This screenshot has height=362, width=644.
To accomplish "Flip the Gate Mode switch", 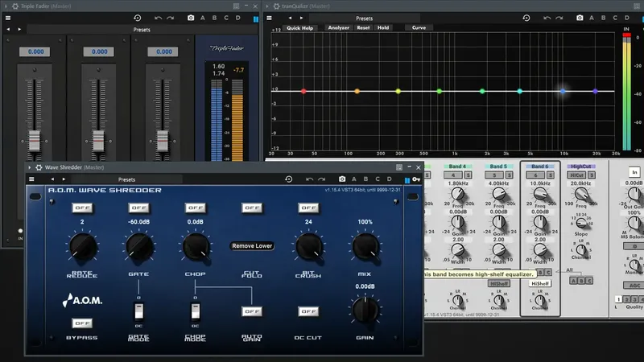I will pos(138,311).
